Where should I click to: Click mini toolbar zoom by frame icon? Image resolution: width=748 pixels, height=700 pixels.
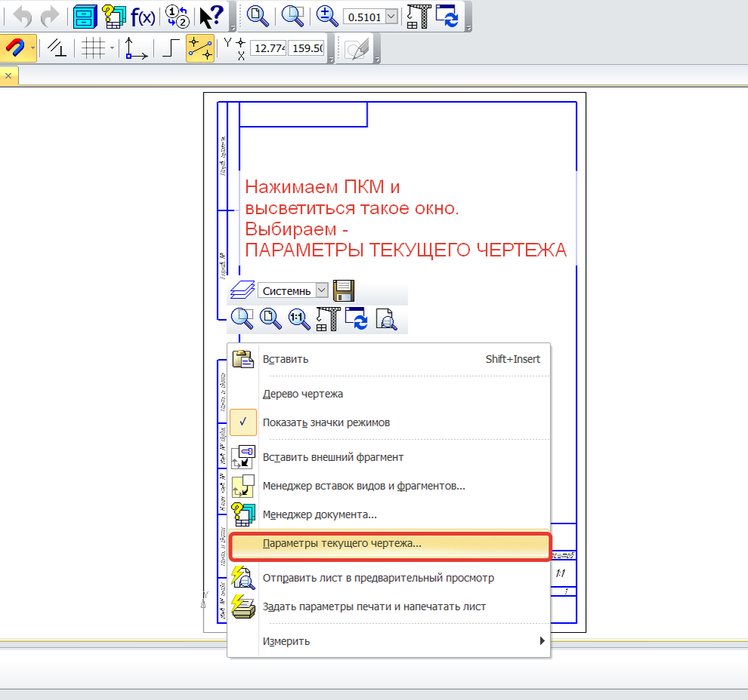coord(242,319)
